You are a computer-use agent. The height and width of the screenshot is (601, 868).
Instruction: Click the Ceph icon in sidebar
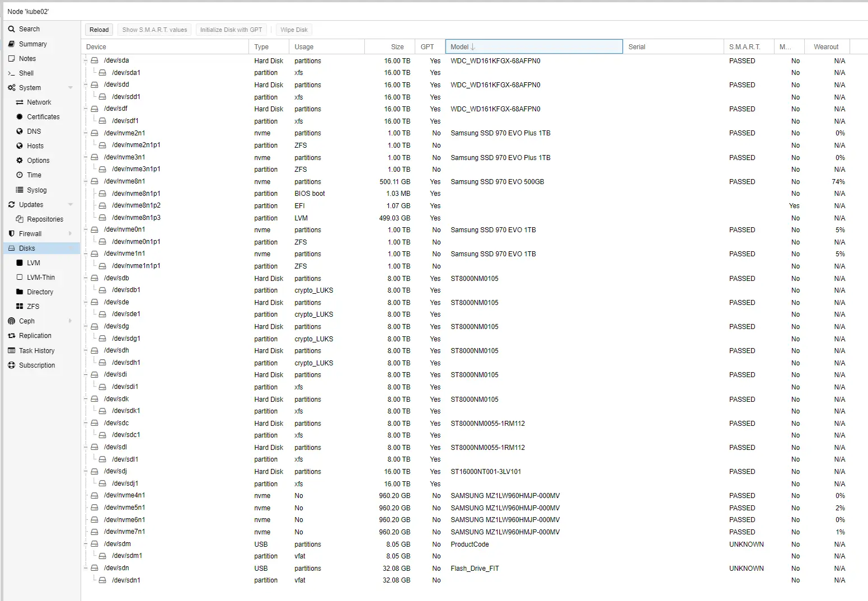(12, 321)
